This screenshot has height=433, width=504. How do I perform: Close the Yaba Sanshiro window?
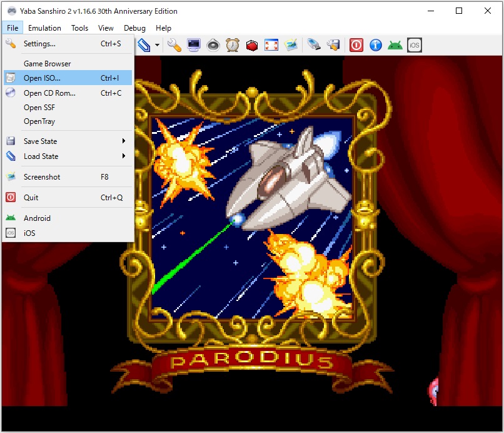click(x=487, y=11)
